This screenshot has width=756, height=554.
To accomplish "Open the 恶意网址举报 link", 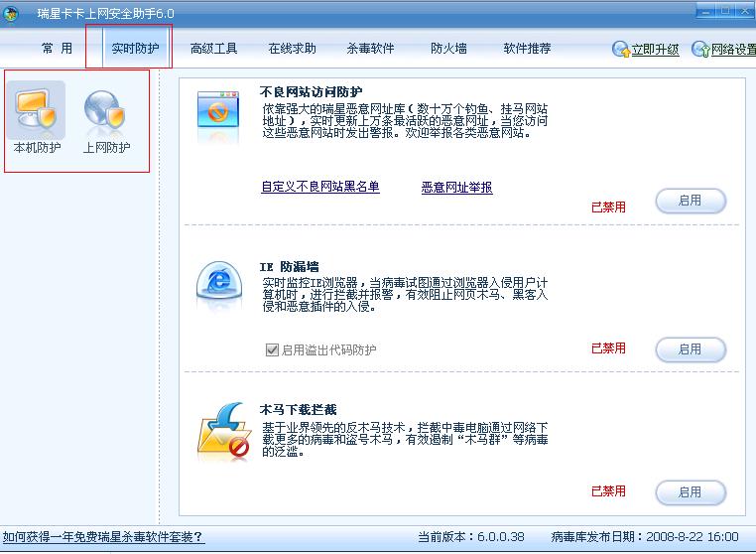I will [456, 188].
